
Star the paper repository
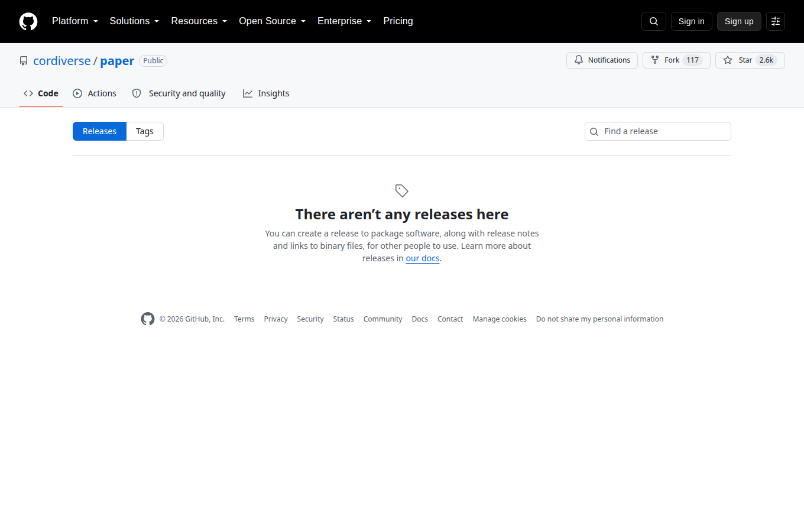pyautogui.click(x=750, y=60)
